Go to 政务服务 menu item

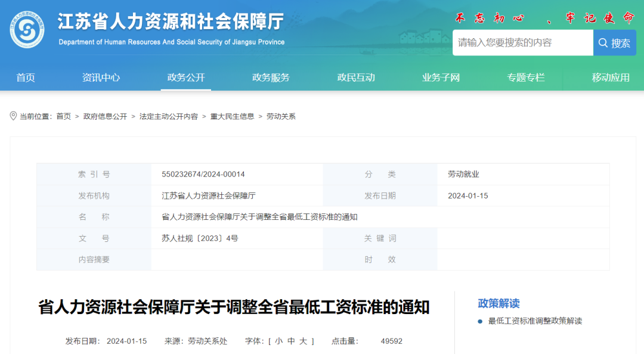271,77
